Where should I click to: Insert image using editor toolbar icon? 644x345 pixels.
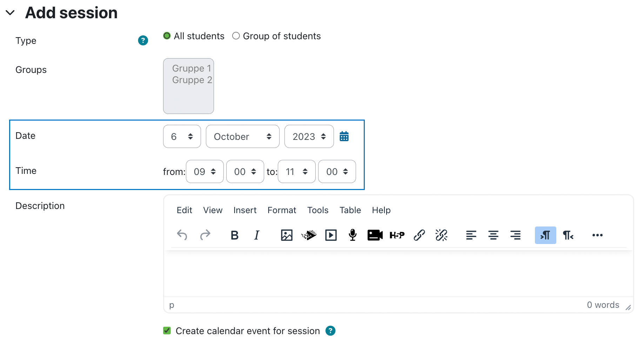(287, 235)
